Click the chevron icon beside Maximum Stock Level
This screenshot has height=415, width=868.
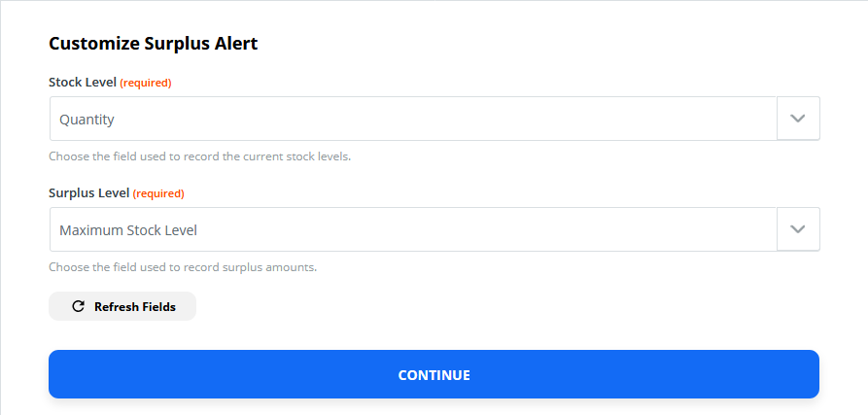pyautogui.click(x=798, y=229)
